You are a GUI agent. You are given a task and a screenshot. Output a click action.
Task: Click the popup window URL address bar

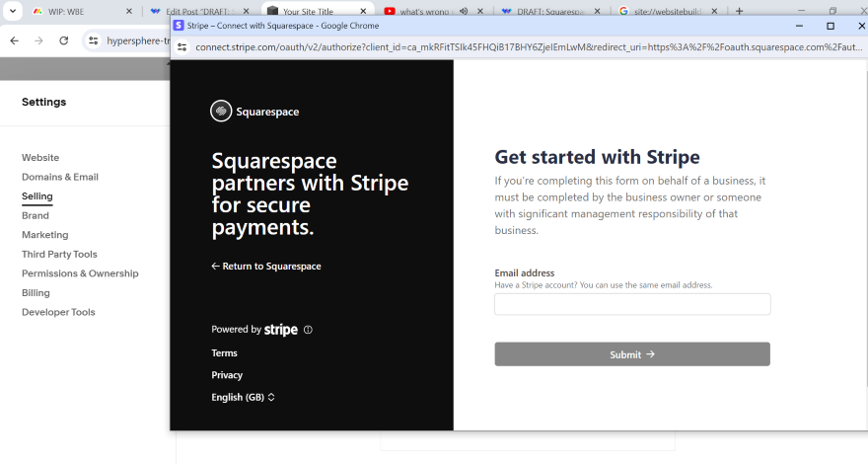pyautogui.click(x=529, y=47)
